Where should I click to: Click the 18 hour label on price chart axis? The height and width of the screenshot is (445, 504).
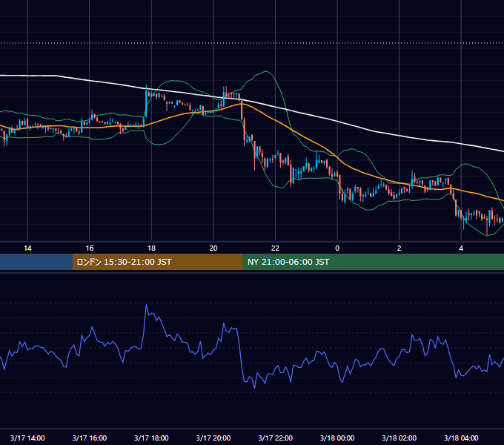tap(151, 248)
